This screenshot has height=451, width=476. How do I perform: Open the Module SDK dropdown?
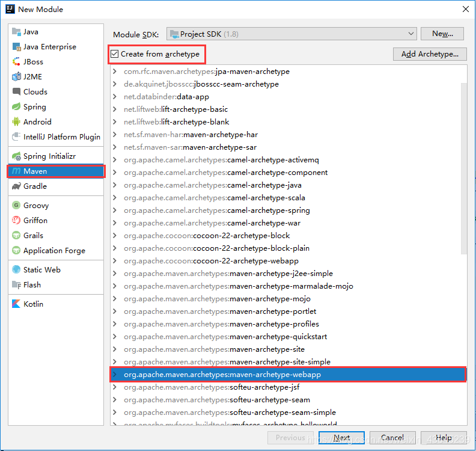tap(291, 34)
